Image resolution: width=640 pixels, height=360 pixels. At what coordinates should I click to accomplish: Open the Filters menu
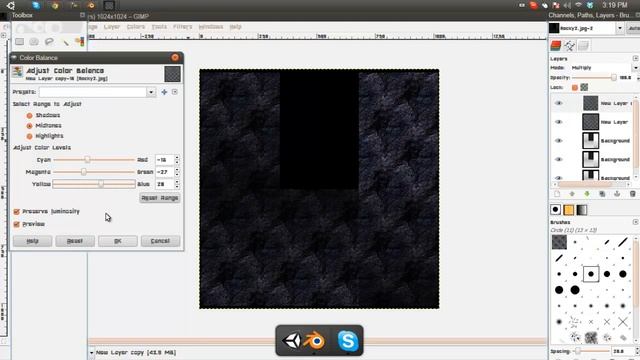[182, 27]
